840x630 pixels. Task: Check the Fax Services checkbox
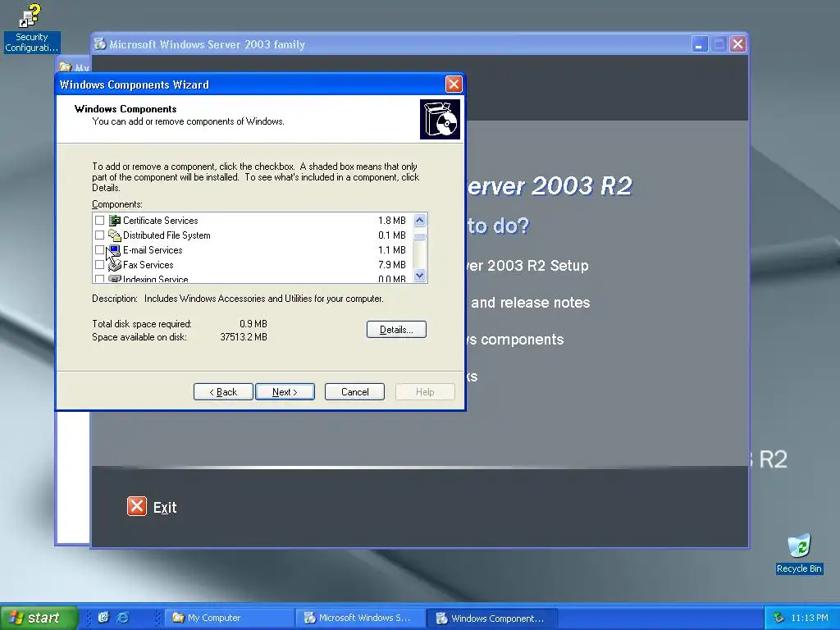pos(99,265)
